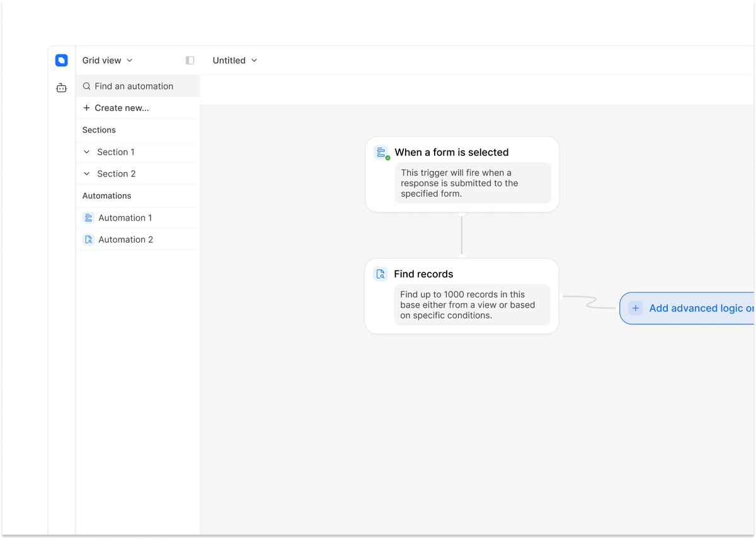Select Automation 2 in the list
The width and height of the screenshot is (756, 539).
[138, 240]
